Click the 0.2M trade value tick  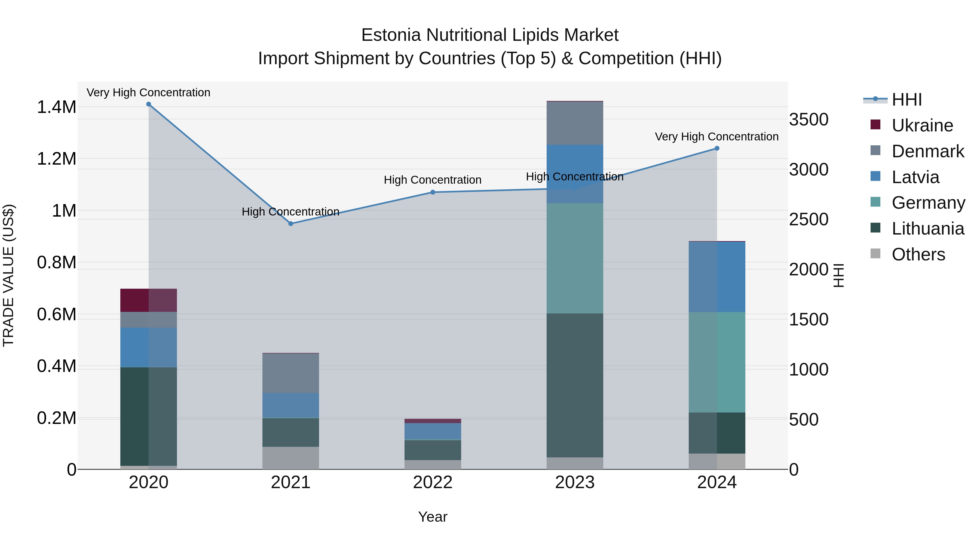[56, 418]
